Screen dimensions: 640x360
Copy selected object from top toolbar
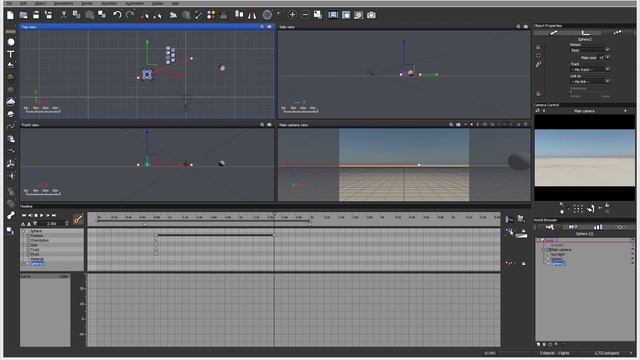click(76, 15)
